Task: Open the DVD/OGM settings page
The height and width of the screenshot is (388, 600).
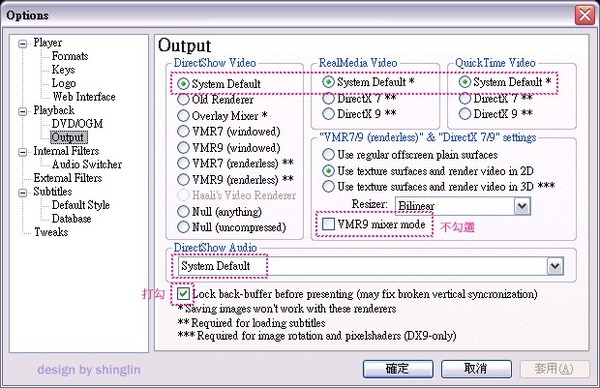Action: tap(77, 124)
